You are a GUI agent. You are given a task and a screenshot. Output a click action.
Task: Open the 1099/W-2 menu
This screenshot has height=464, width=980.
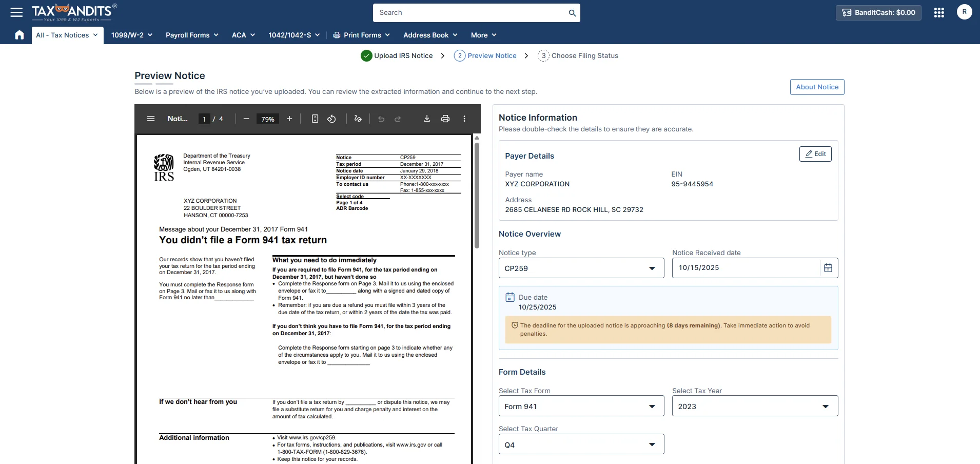click(x=131, y=35)
